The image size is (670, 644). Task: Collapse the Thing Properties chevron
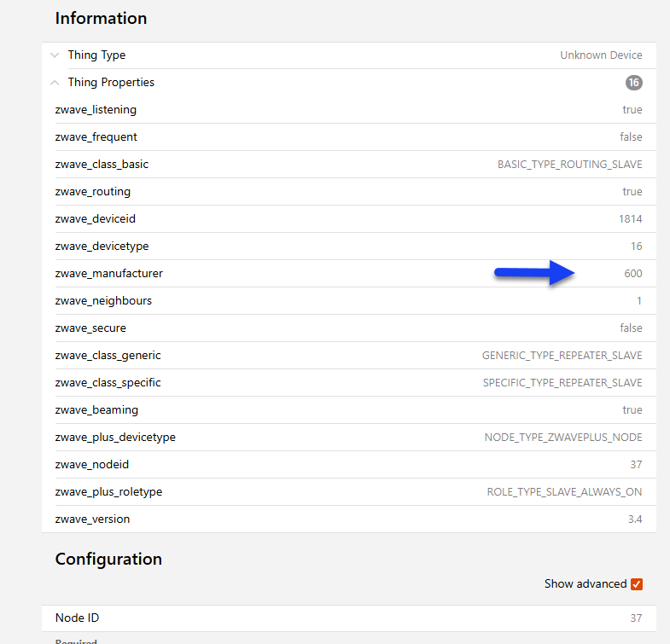coord(55,83)
